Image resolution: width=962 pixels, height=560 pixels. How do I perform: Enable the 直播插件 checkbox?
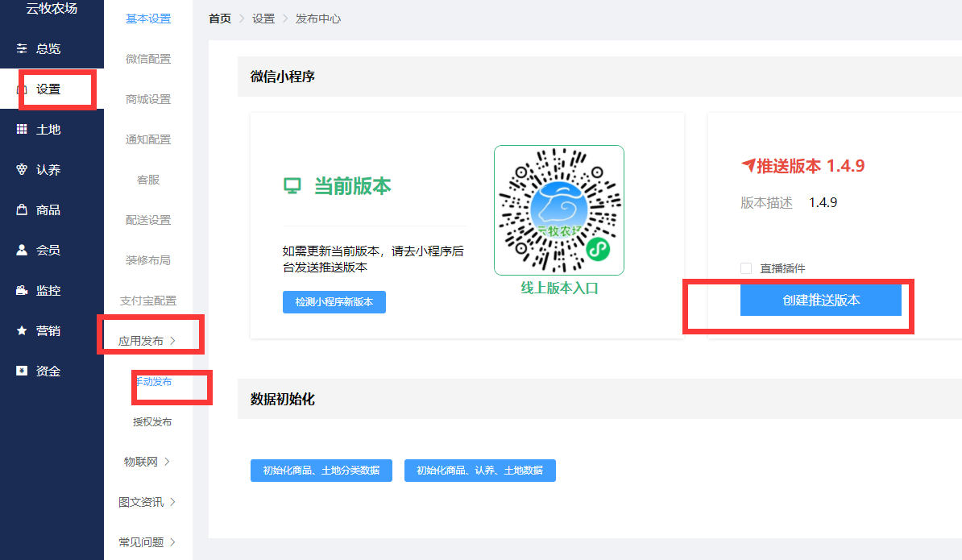click(746, 268)
